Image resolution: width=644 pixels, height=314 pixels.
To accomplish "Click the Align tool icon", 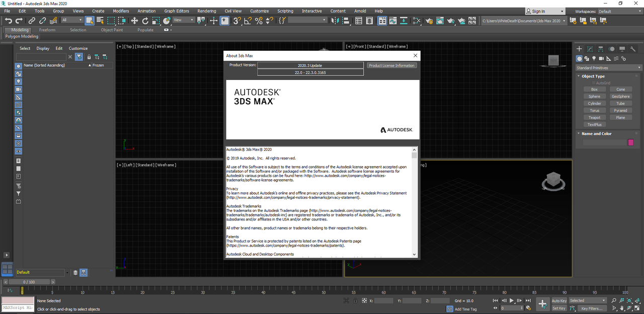I will coord(346,21).
